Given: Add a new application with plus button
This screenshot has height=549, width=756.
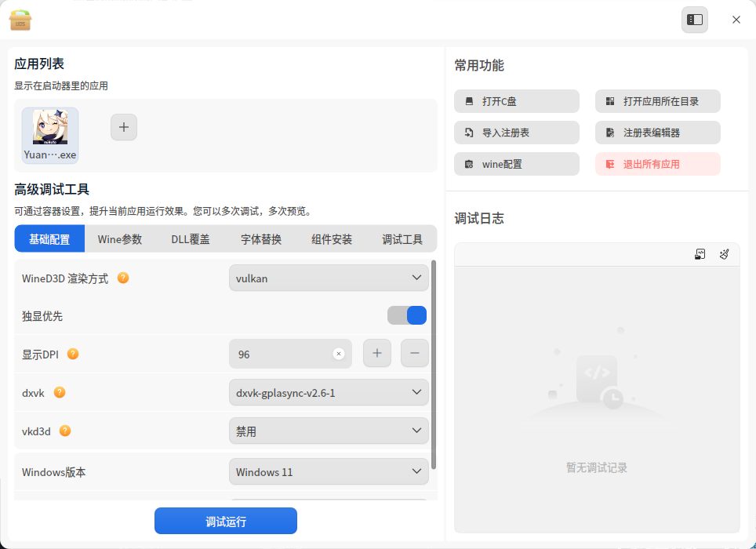Looking at the screenshot, I should [124, 127].
